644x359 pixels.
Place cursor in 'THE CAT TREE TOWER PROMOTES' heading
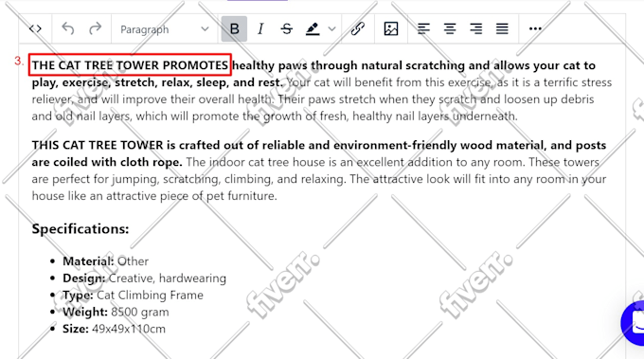pyautogui.click(x=130, y=65)
